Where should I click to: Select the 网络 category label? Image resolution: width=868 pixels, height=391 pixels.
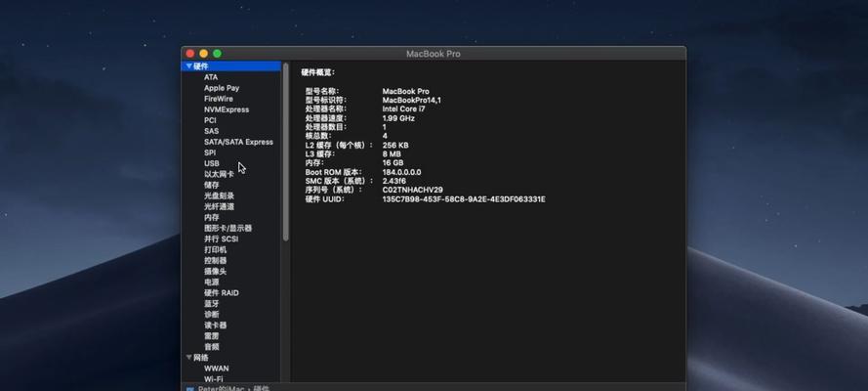(x=201, y=358)
